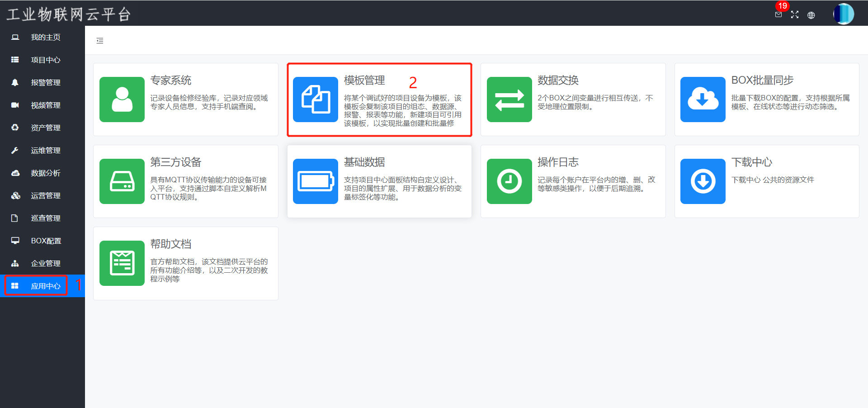This screenshot has height=408, width=868.
Task: Open 运维管理 in the sidebar
Action: coord(42,150)
